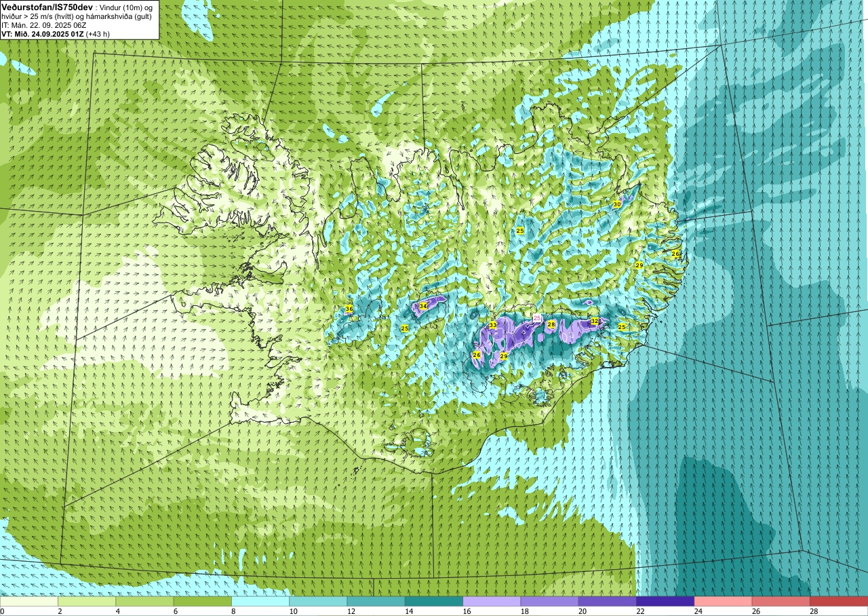Image resolution: width=868 pixels, height=616 pixels.
Task: Click the palest yellow 0–2 legend swatch
Action: pyautogui.click(x=29, y=601)
